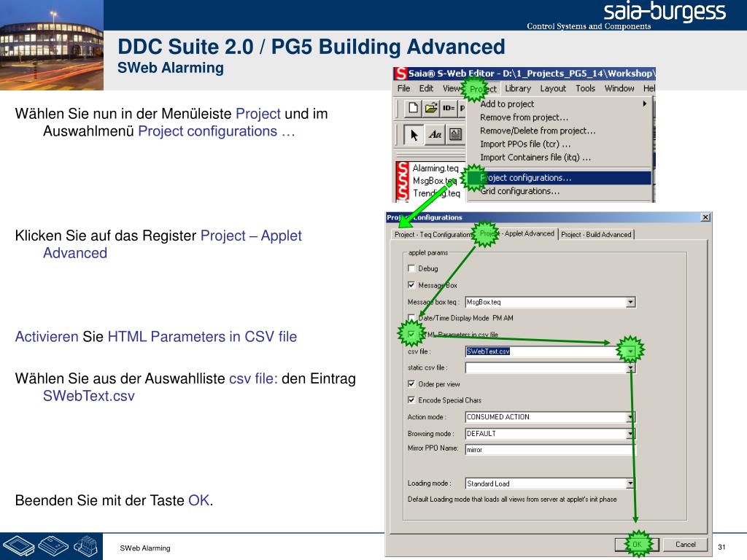Choose Remove/Delete from project… entry
747x560 pixels.
(538, 131)
